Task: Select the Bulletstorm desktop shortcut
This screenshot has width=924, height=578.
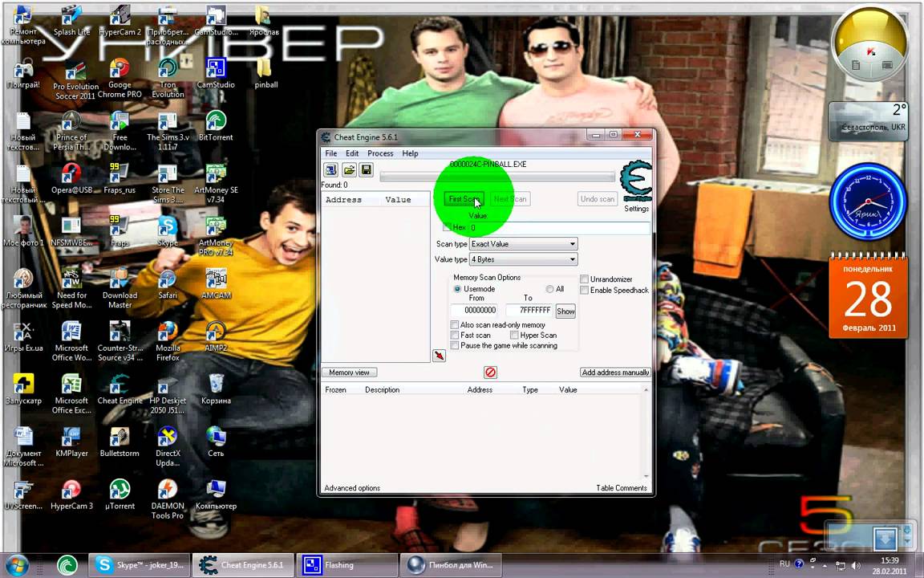Action: (x=120, y=442)
